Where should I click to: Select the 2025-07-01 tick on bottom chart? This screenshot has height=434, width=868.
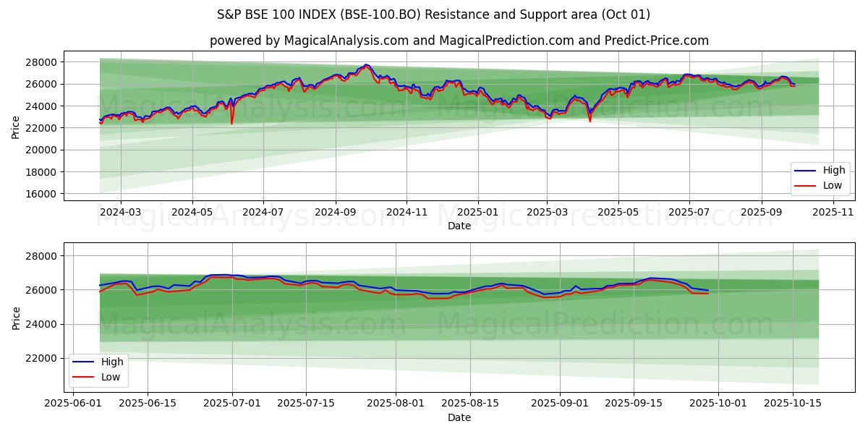(x=232, y=403)
